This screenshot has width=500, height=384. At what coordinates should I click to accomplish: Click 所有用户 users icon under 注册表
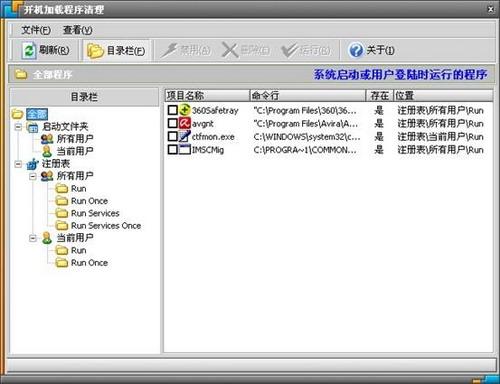pos(47,176)
